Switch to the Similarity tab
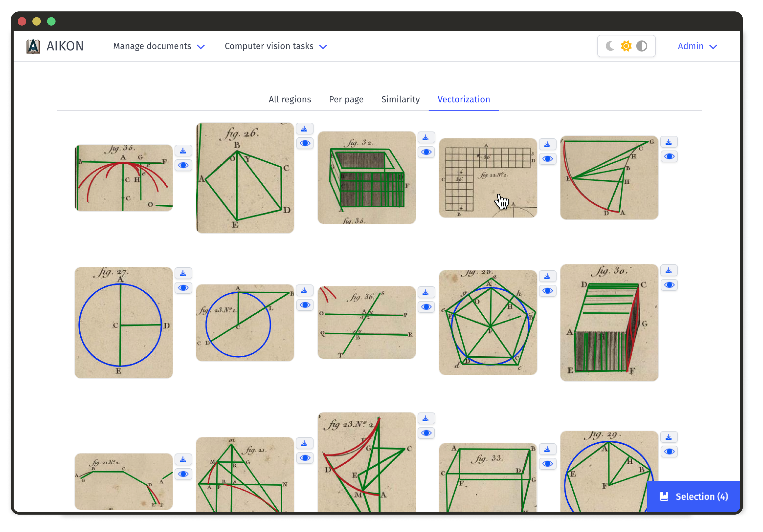The height and width of the screenshot is (532, 763). coord(400,99)
